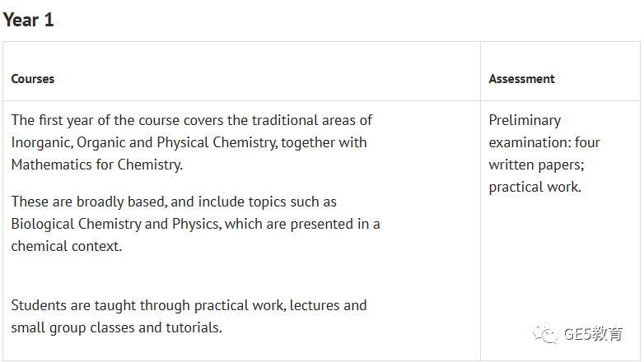Viewport: 644px width, 362px height.
Task: Click the words 'together with' in the first paragraph
Action: click(324, 142)
